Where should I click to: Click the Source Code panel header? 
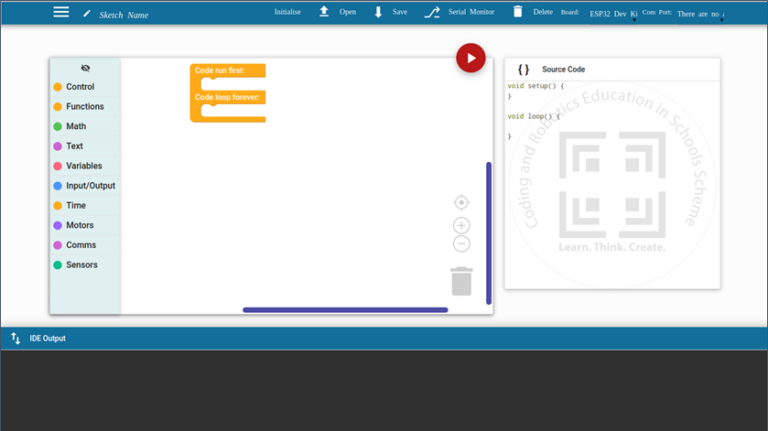[612, 70]
